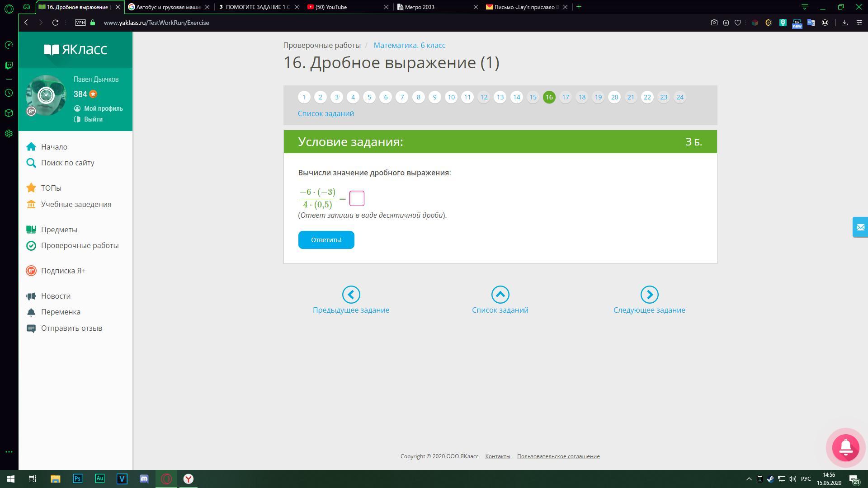Screen dimensions: 868x488
Task: Click the task list up-arrow circle
Action: click(x=500, y=295)
